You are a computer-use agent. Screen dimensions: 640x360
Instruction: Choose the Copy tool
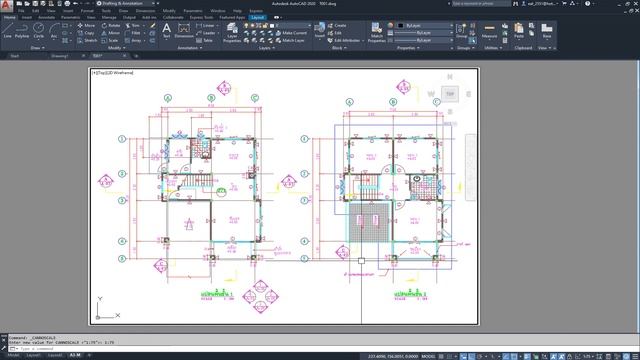(x=86, y=33)
